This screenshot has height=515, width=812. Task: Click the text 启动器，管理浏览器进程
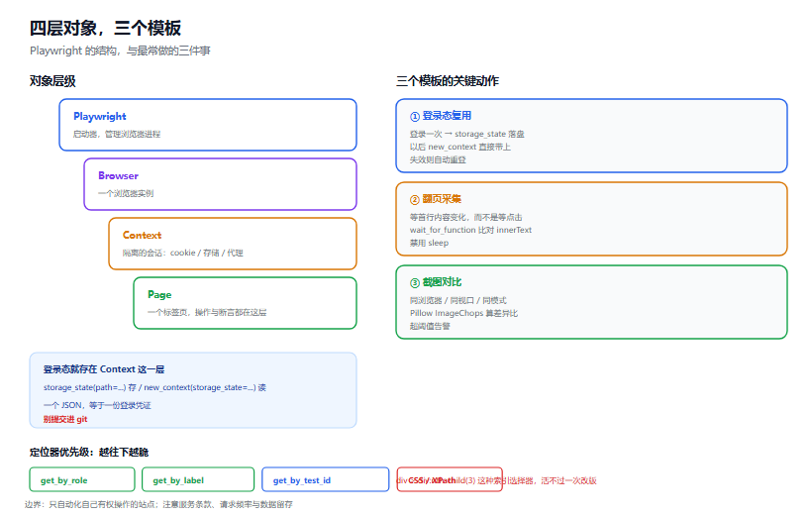(117, 134)
